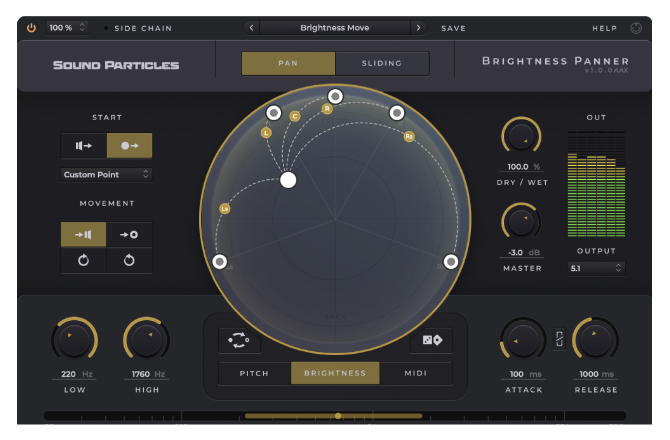The width and height of the screenshot is (670, 440).
Task: Click the randomize dice icon
Action: tap(431, 340)
